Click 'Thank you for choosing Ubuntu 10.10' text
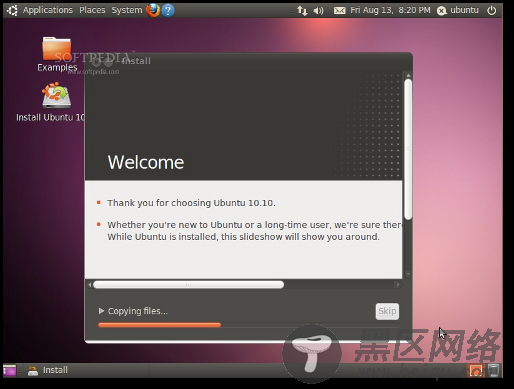This screenshot has width=514, height=389. [x=191, y=203]
